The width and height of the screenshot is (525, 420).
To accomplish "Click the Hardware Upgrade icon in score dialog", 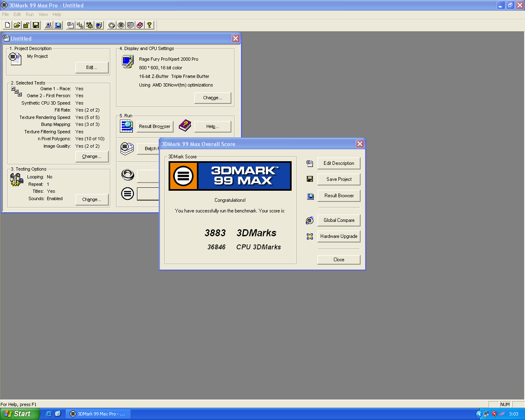I will point(310,237).
